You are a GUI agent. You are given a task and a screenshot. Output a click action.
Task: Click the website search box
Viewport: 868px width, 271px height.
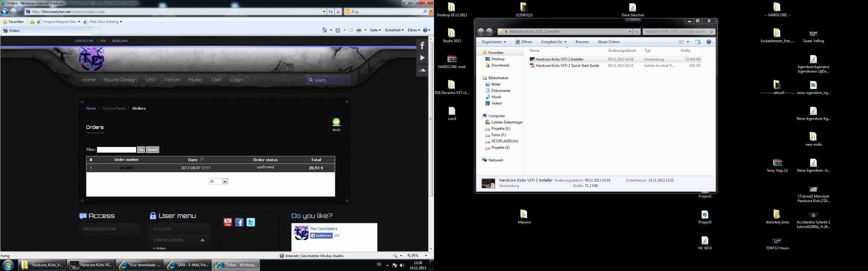[x=328, y=80]
